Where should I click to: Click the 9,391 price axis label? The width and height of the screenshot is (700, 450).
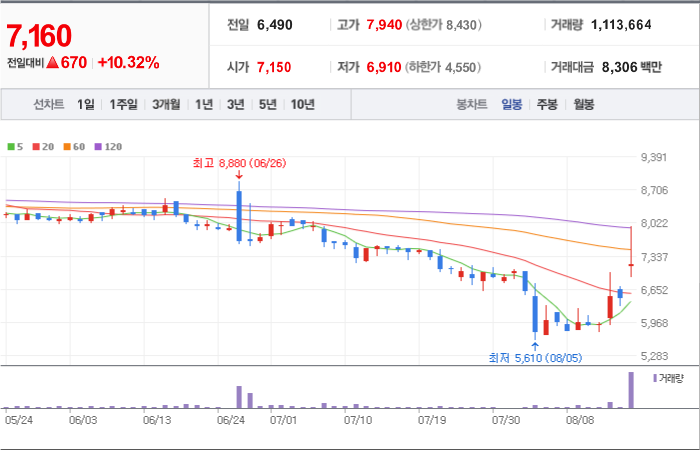654,157
